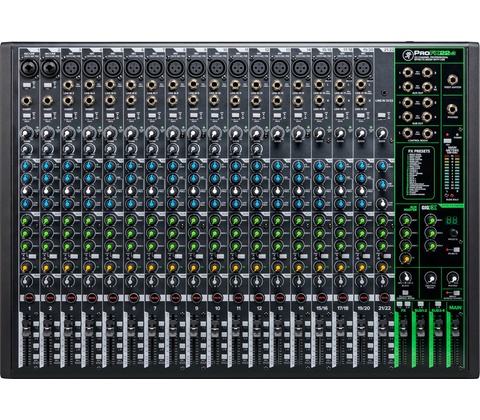
Task: Toggle the low cut switch on channel 3
Action: (69, 116)
